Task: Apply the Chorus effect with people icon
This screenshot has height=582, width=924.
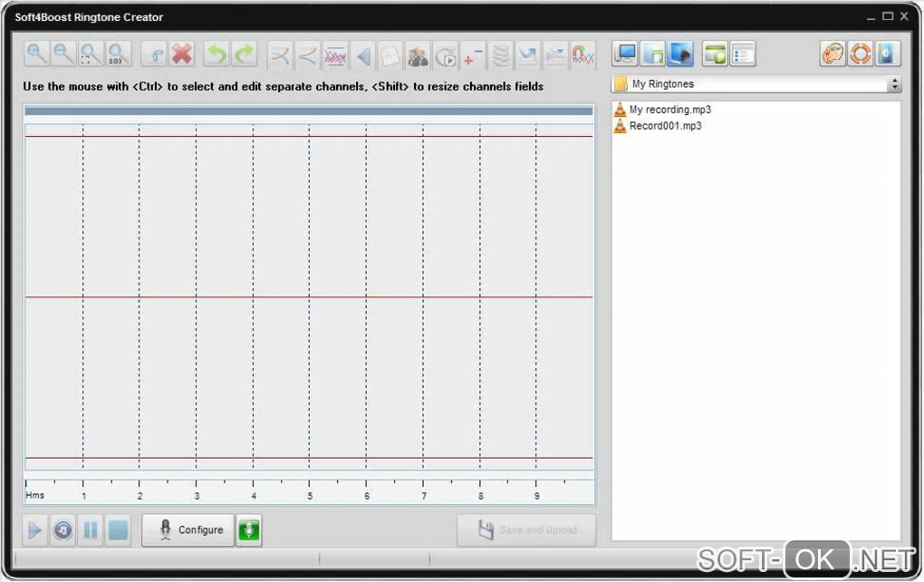Action: coord(418,55)
